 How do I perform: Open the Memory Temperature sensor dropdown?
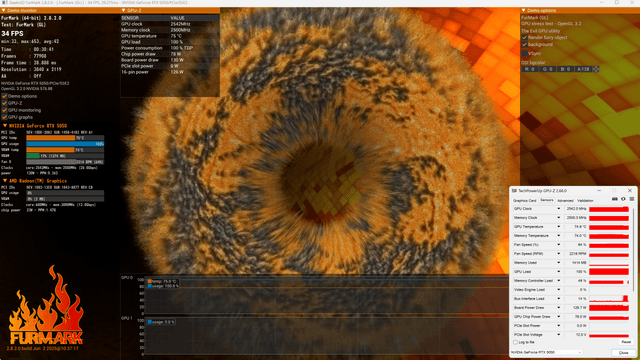559,236
